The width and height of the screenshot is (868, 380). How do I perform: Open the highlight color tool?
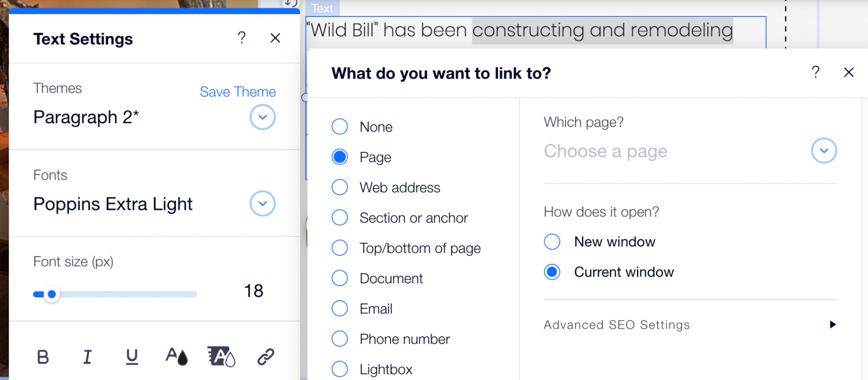(x=221, y=357)
